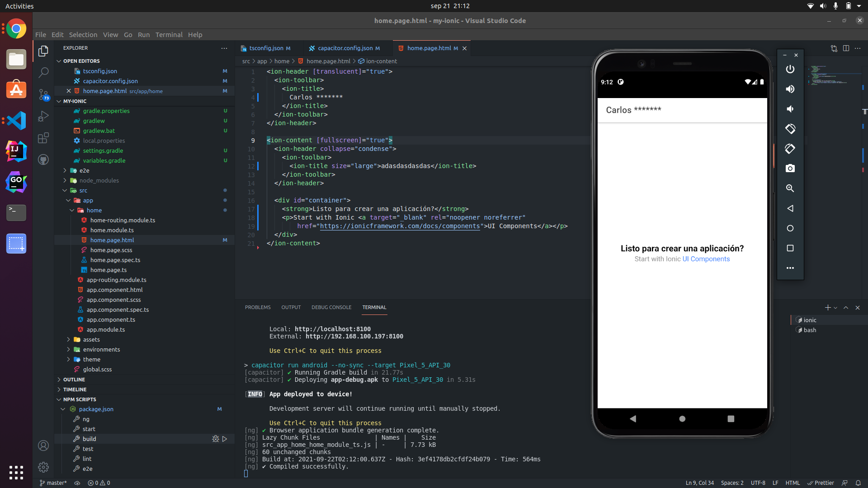Click the UI Components link in phone

(x=706, y=259)
